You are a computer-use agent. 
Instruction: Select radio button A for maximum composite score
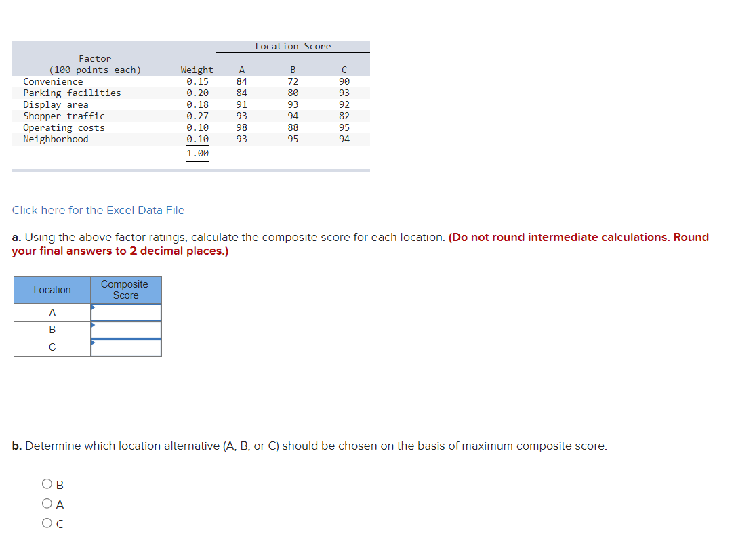47,503
